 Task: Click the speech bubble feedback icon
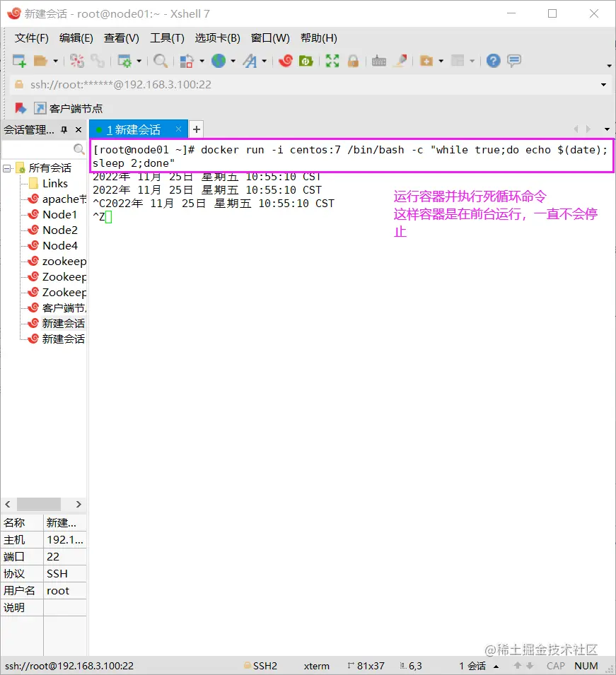[x=514, y=61]
